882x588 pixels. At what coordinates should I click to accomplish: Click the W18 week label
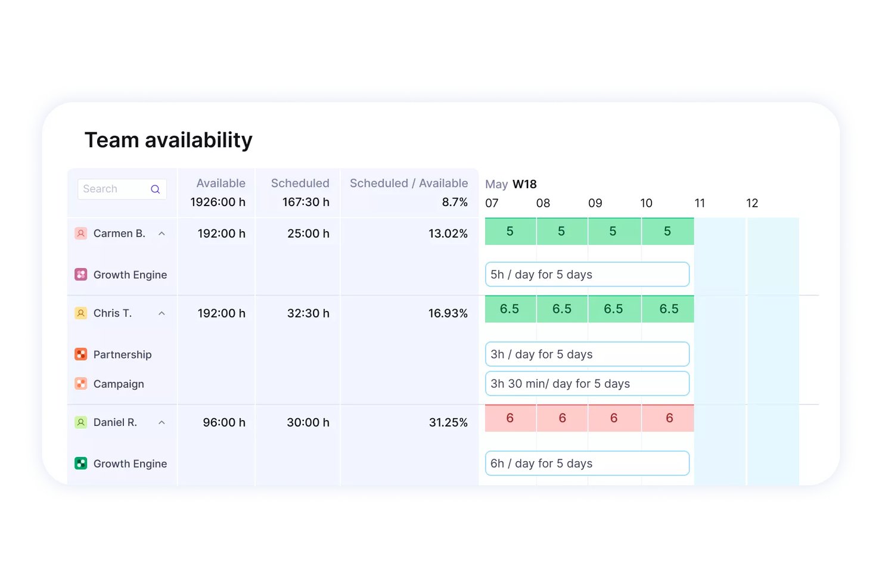(524, 184)
